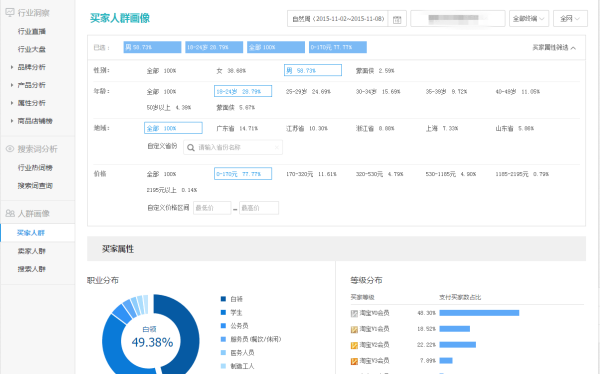Select the 320-530元 price filter
The height and width of the screenshot is (374, 600).
pyautogui.click(x=379, y=174)
